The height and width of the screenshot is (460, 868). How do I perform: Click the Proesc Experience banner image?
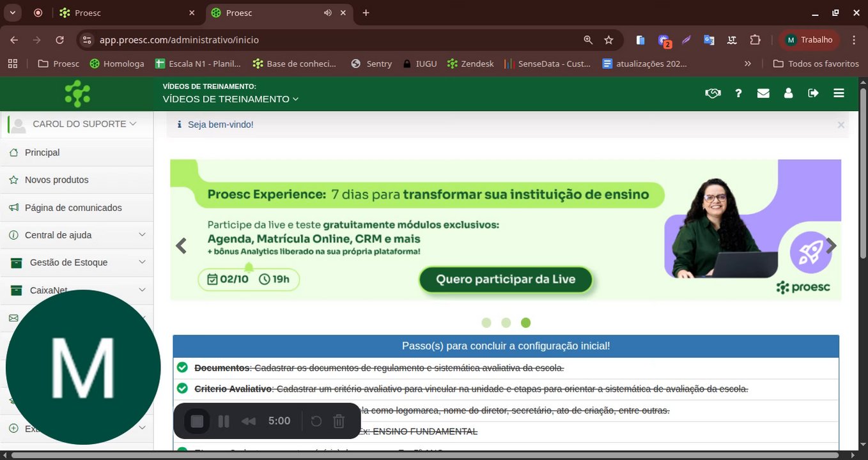point(506,229)
